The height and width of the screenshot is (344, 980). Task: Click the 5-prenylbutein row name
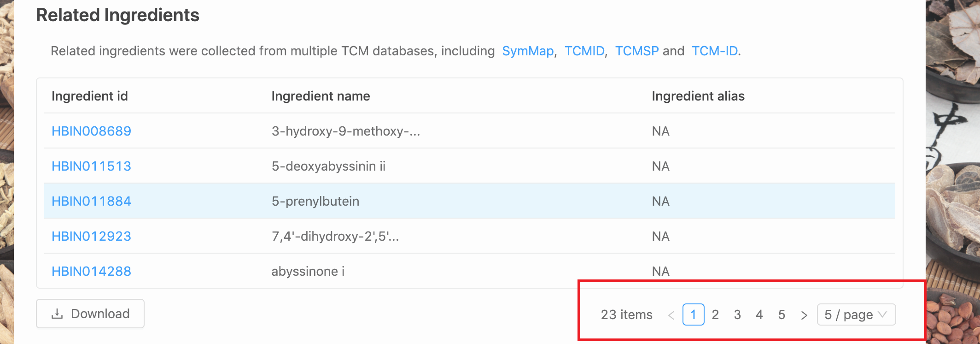[x=315, y=201]
